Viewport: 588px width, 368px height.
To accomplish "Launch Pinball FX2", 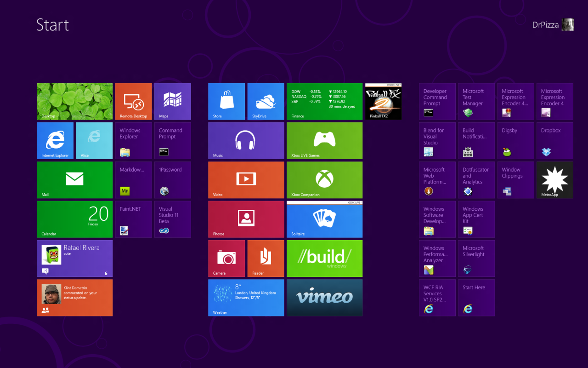I will point(383,101).
